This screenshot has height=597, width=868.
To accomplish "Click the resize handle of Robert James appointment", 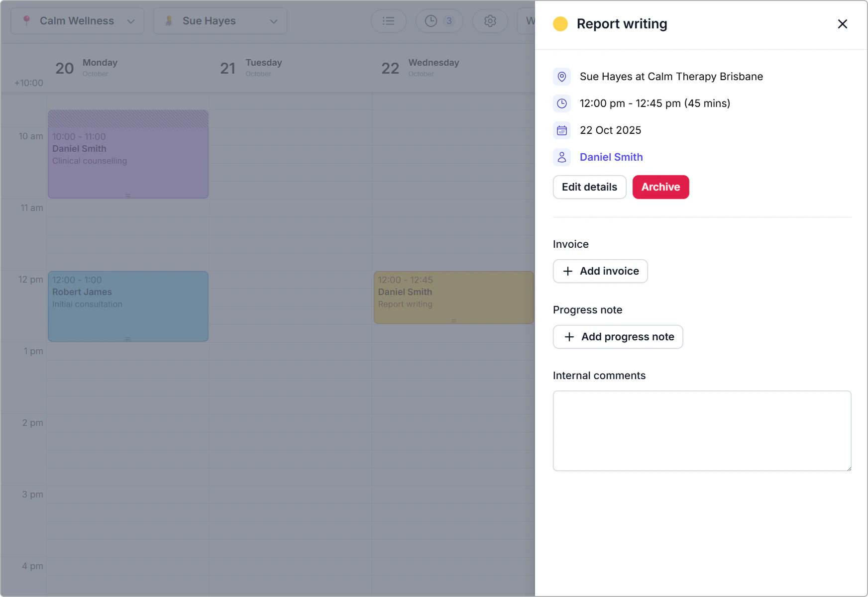I will (128, 339).
